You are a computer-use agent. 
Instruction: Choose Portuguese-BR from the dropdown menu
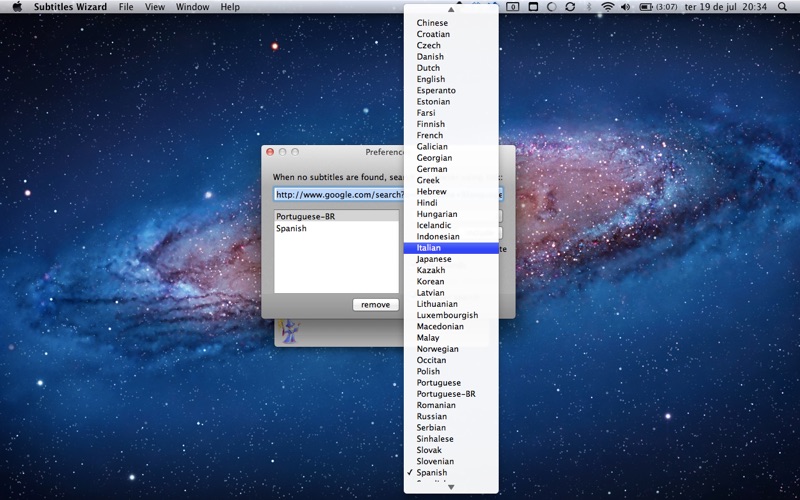point(451,394)
